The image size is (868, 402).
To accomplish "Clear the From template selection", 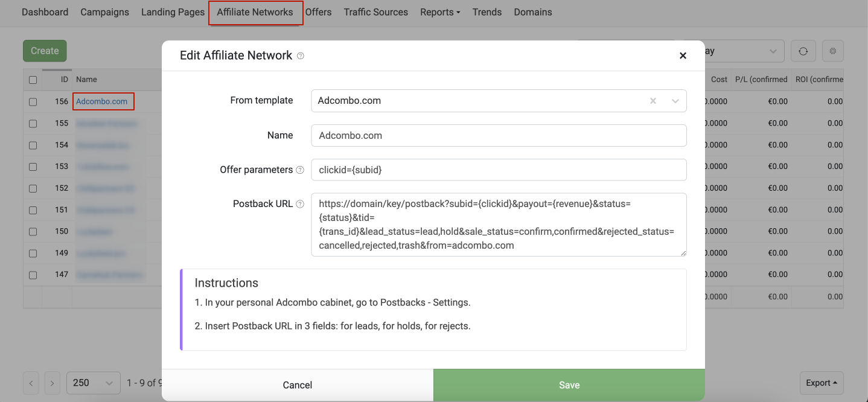I will pos(653,101).
